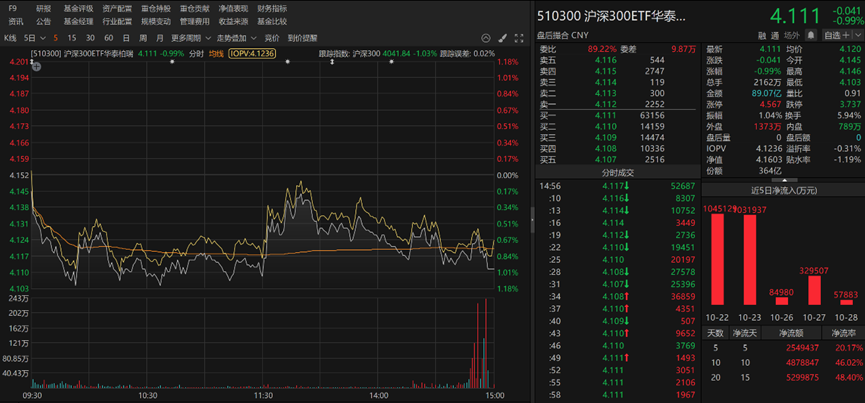Click the 近5日净流入(万元) header
Image resolution: width=865 pixels, height=403 pixels.
[783, 191]
